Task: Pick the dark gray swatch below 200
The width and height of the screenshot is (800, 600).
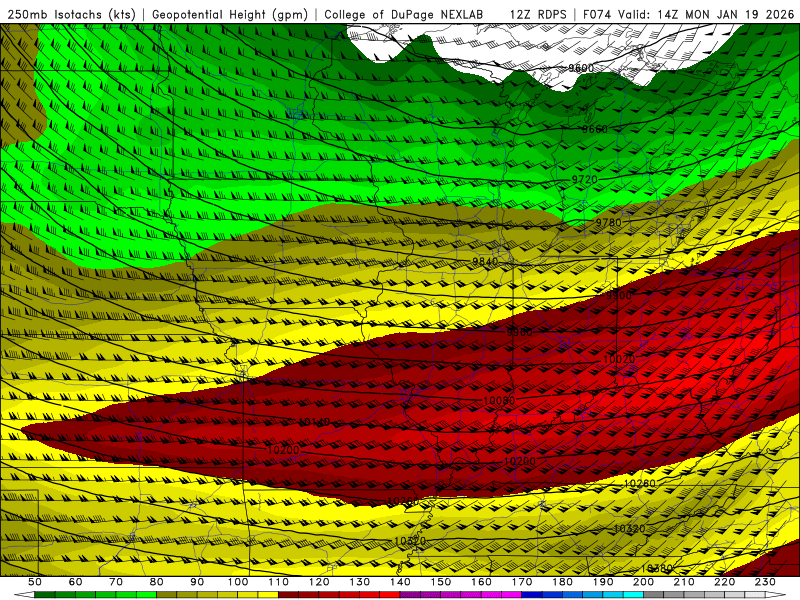Action: pos(654,594)
